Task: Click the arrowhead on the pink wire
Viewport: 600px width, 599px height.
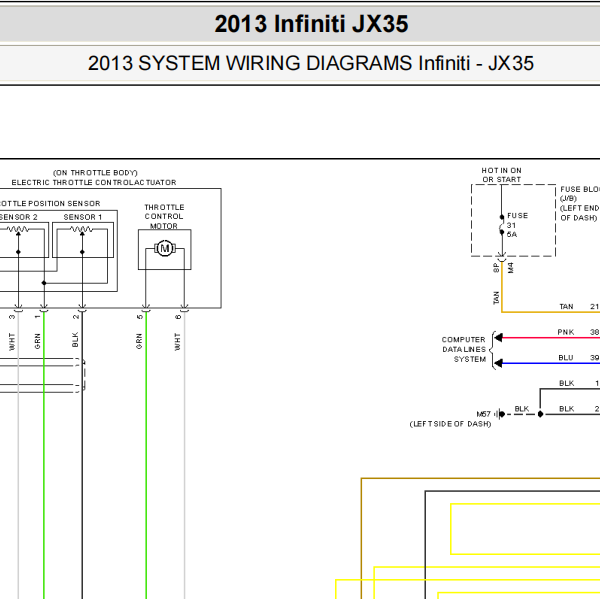Action: 498,338
